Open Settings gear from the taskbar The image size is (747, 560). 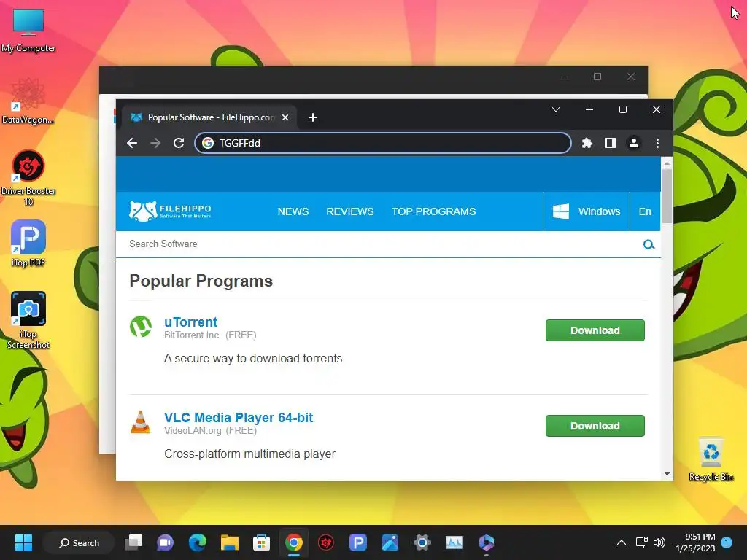pos(422,542)
